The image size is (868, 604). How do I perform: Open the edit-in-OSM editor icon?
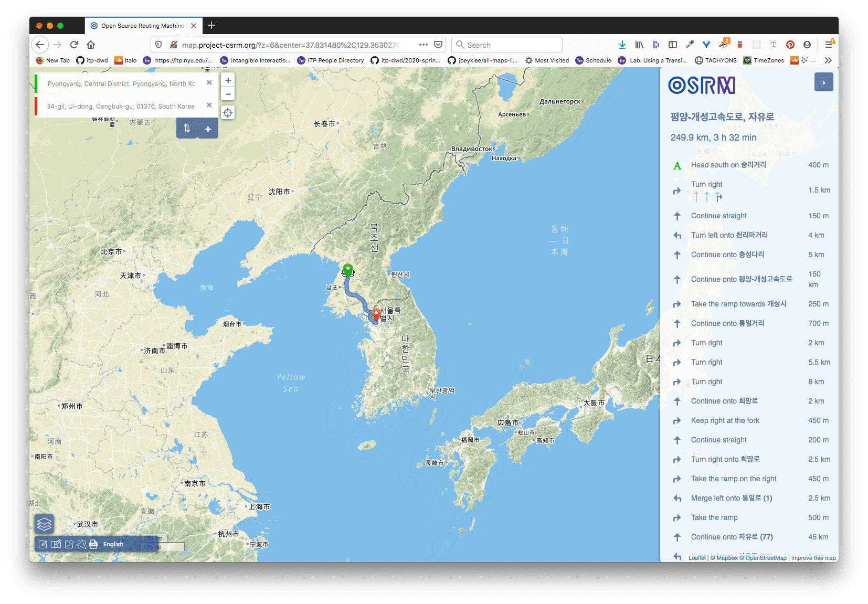43,544
